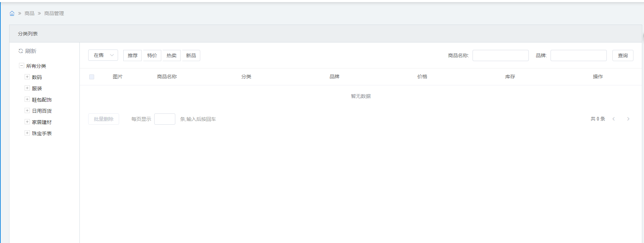Click the 价格 column header
Image resolution: width=644 pixels, height=243 pixels.
tap(422, 77)
